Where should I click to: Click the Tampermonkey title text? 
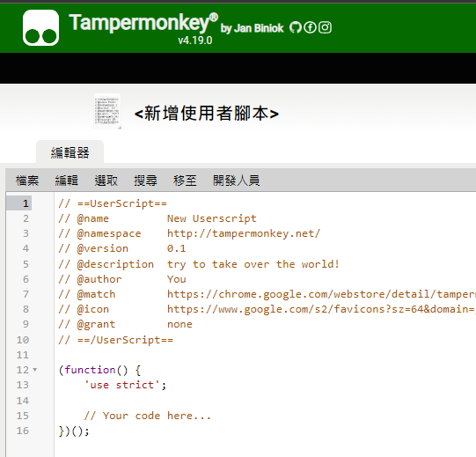click(143, 23)
